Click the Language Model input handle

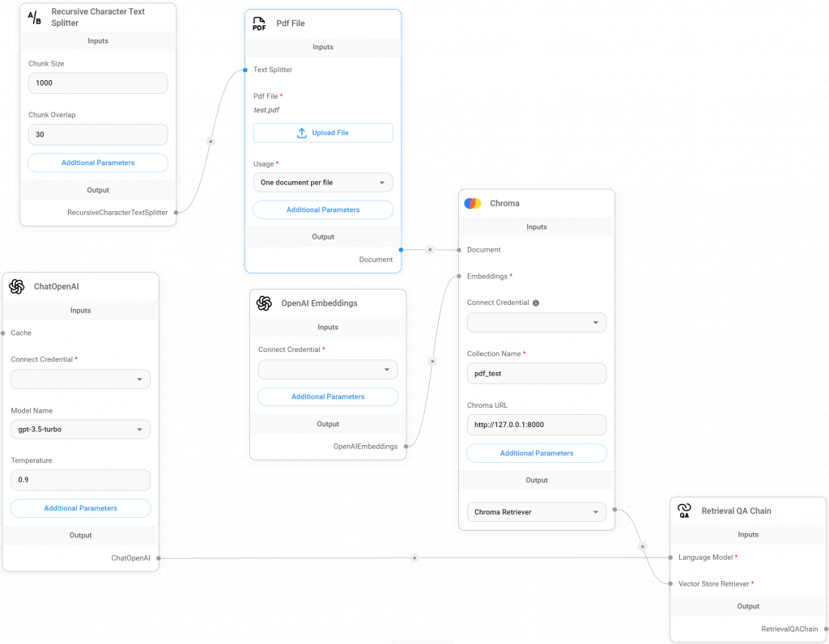(x=670, y=557)
